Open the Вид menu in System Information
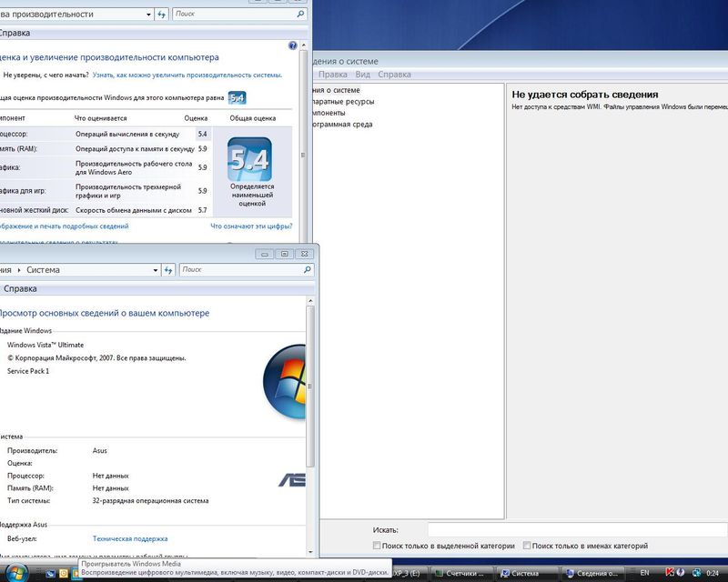 click(362, 75)
